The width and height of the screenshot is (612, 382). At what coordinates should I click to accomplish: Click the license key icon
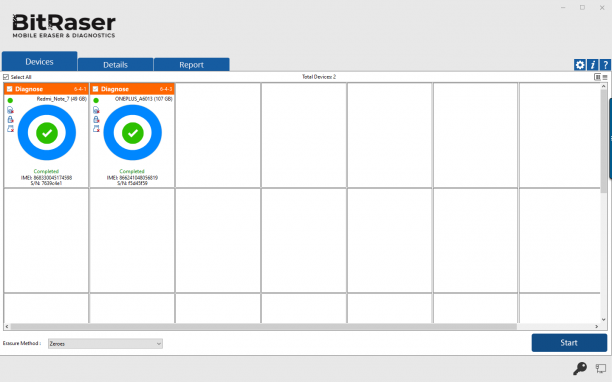[x=580, y=368]
